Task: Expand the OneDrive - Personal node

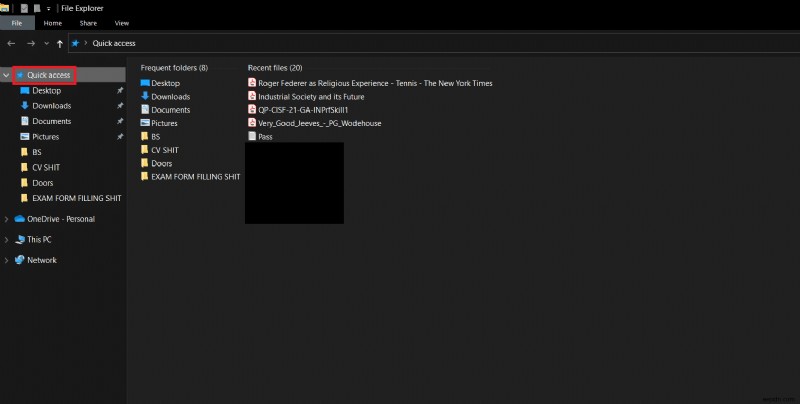Action: (x=6, y=219)
